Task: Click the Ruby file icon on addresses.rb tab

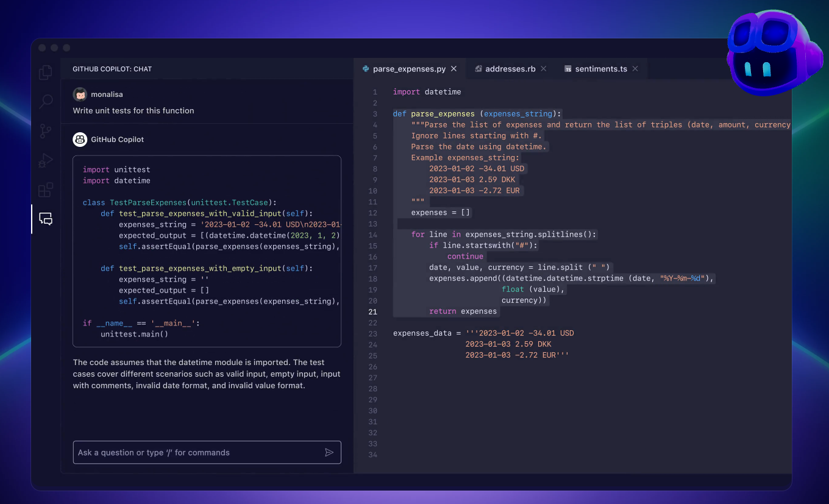Action: 479,69
